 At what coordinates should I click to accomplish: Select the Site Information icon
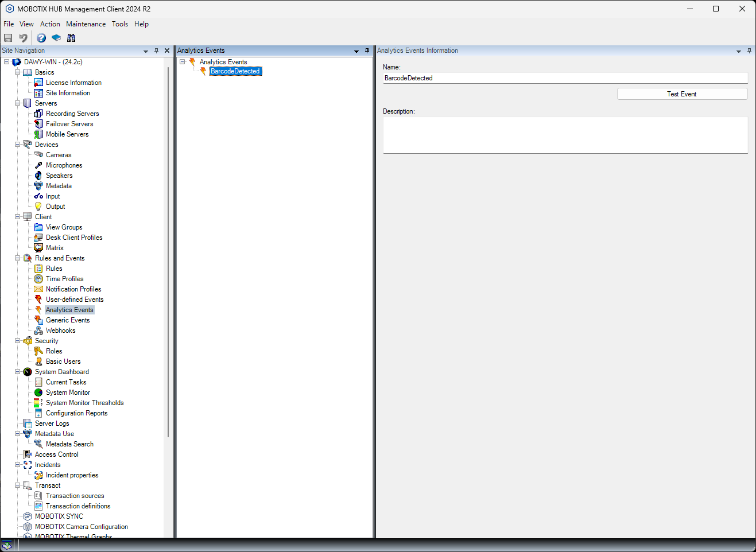[x=38, y=93]
